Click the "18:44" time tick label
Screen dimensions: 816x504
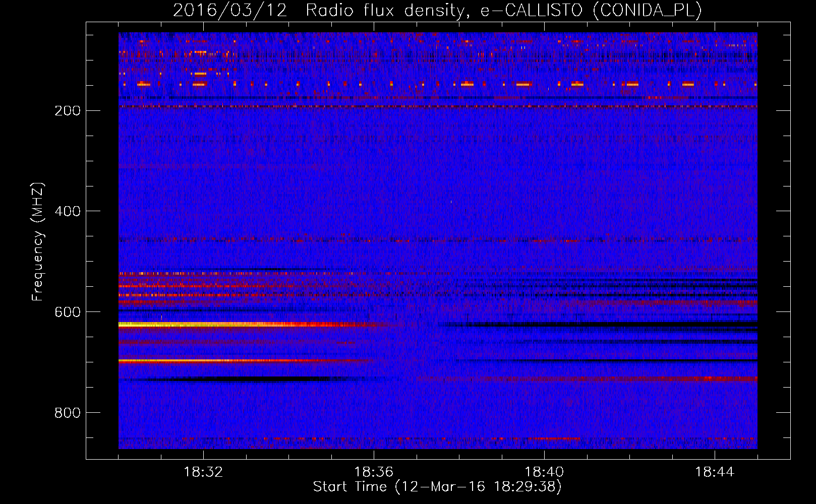tap(715, 472)
